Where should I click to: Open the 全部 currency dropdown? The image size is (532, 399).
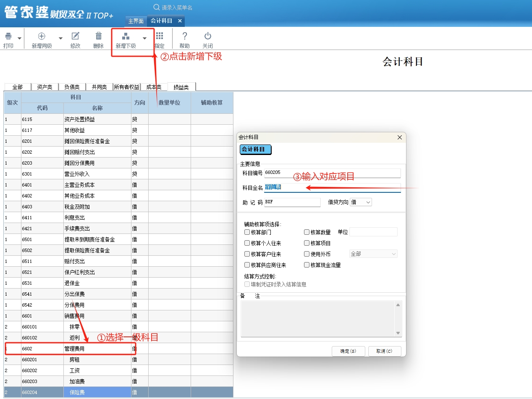tap(373, 254)
